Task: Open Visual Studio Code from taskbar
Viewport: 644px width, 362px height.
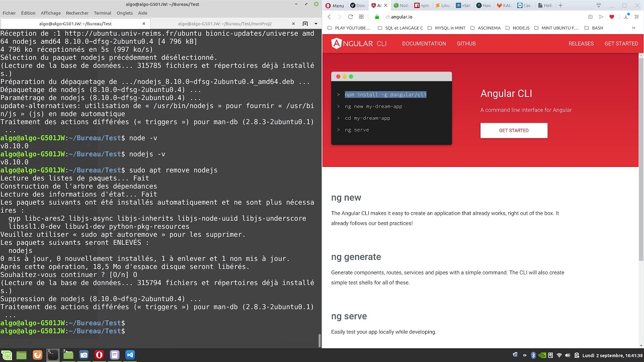Action: [x=130, y=355]
